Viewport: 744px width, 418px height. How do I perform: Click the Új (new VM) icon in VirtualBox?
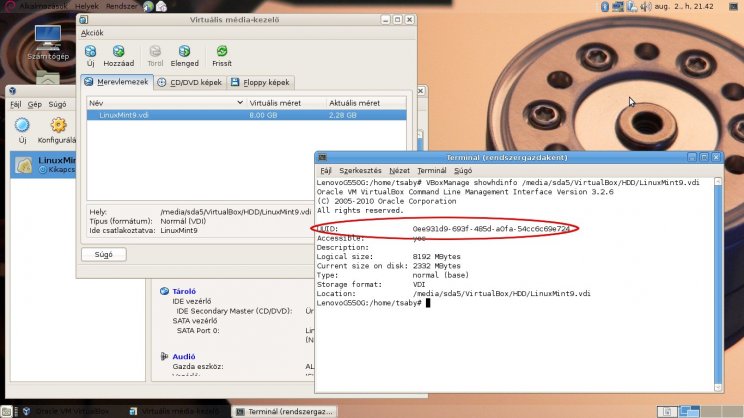22,125
